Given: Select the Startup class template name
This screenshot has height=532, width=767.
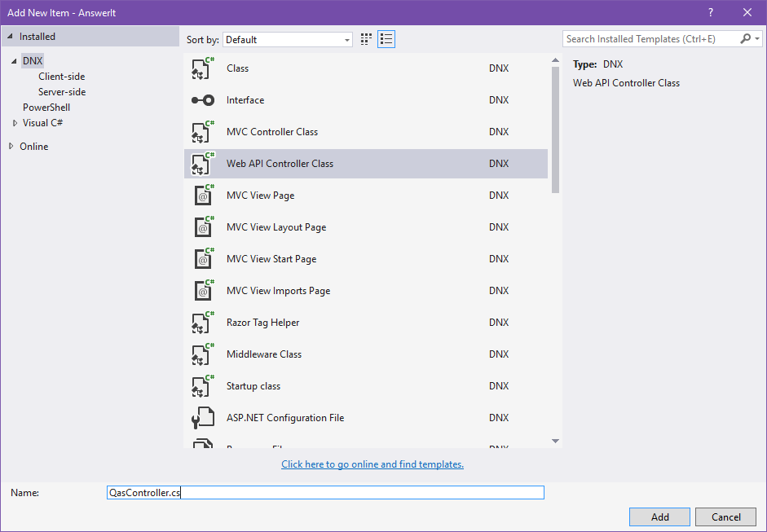Looking at the screenshot, I should click(253, 386).
